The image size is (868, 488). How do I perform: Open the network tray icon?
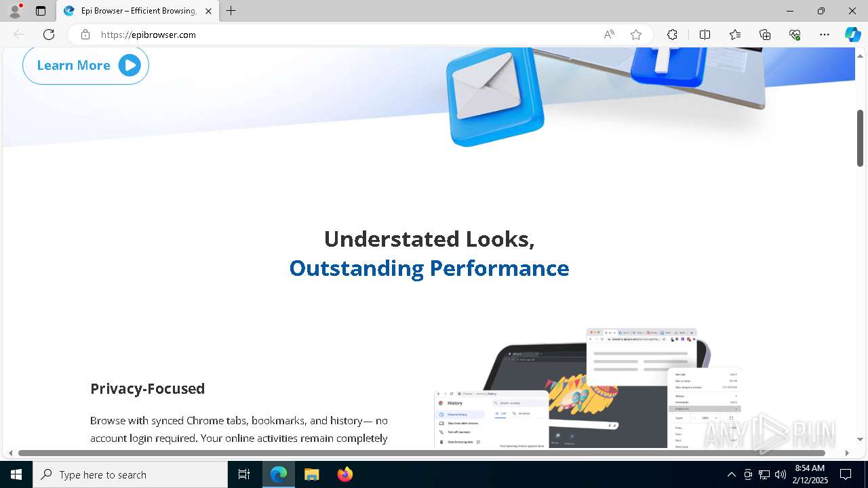click(764, 474)
